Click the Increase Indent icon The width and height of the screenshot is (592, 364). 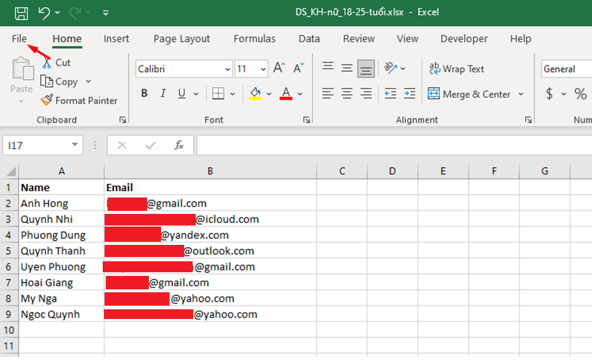(x=410, y=94)
